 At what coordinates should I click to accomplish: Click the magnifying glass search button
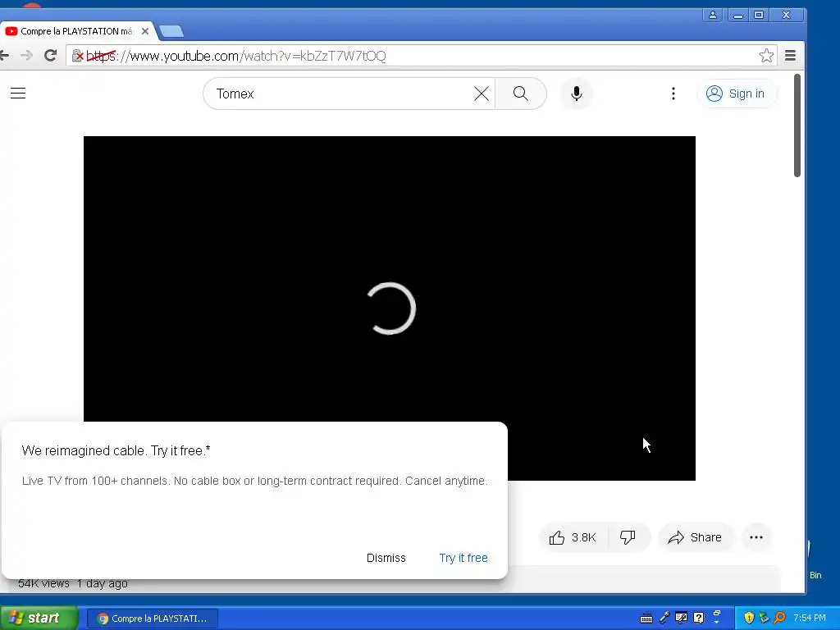point(521,94)
